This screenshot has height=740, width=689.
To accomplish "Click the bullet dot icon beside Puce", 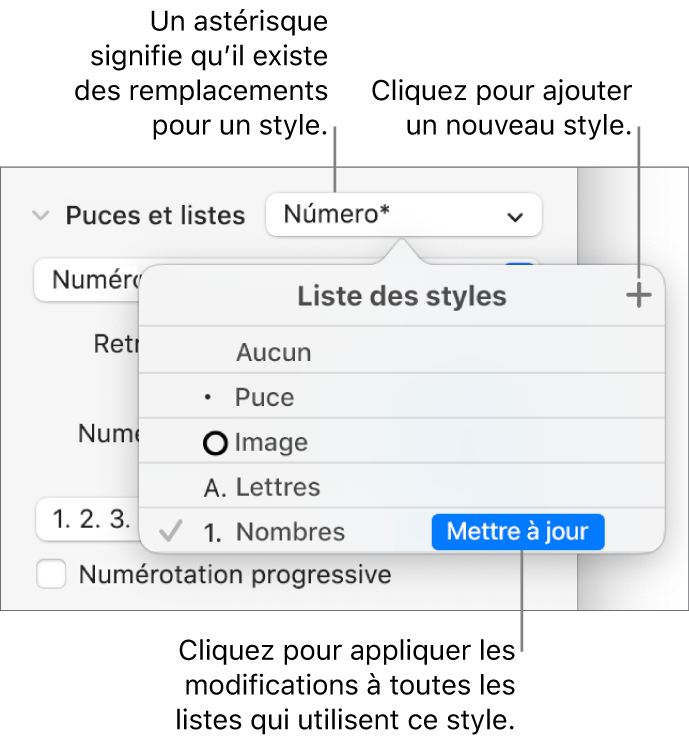I will (208, 398).
